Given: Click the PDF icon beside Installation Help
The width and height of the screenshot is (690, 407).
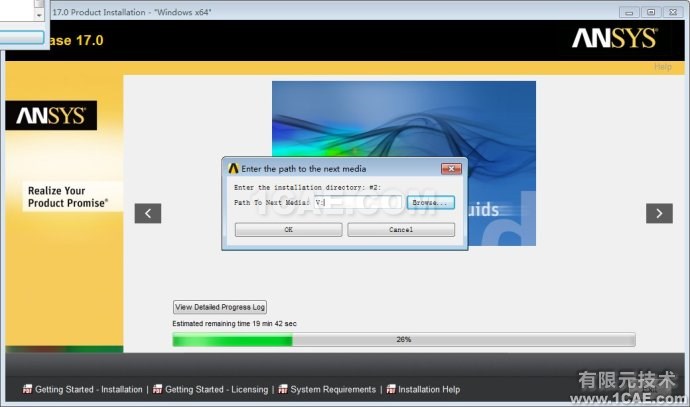Looking at the screenshot, I should pyautogui.click(x=391, y=389).
